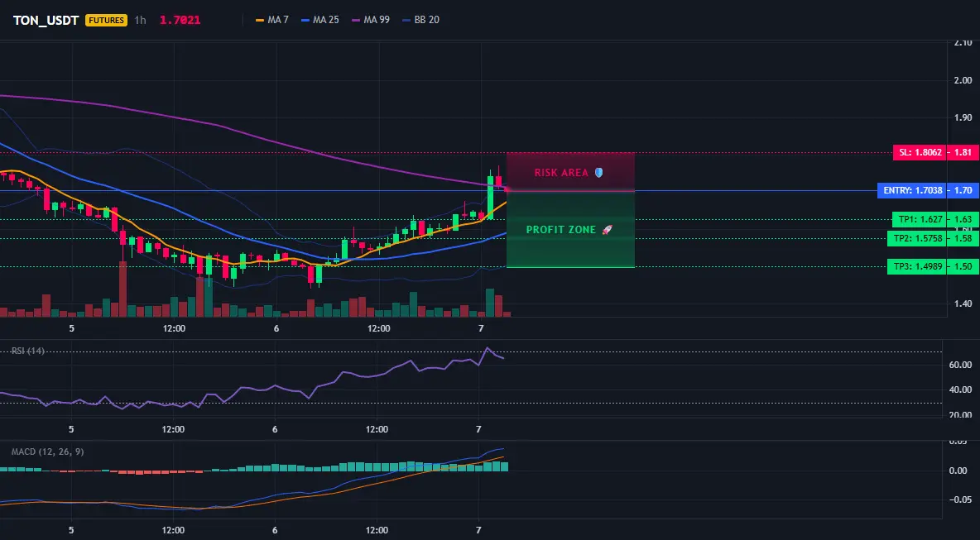
Task: Click date marker 5 on main chart axis
Action: [x=72, y=328]
